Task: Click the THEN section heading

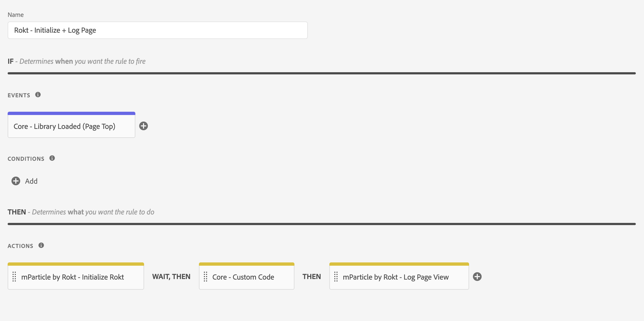Action: (x=17, y=212)
